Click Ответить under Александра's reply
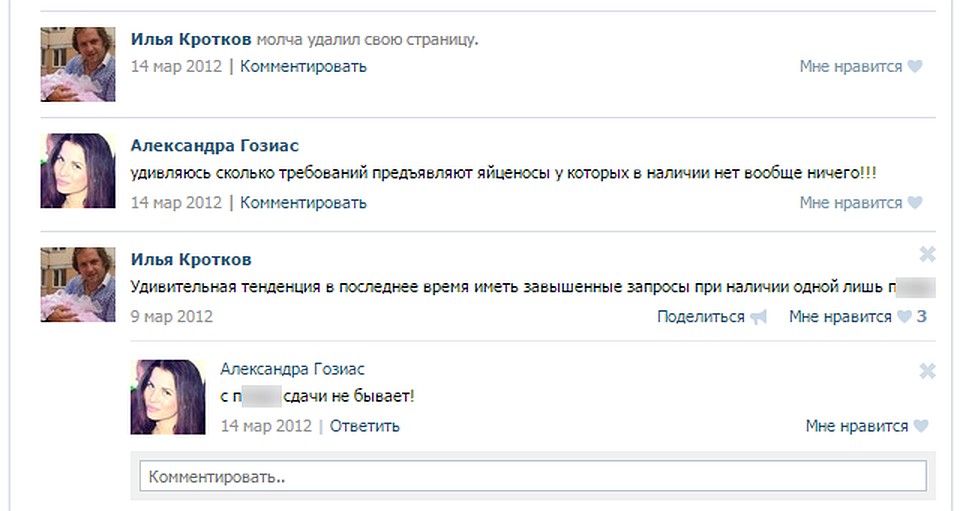 pos(364,426)
